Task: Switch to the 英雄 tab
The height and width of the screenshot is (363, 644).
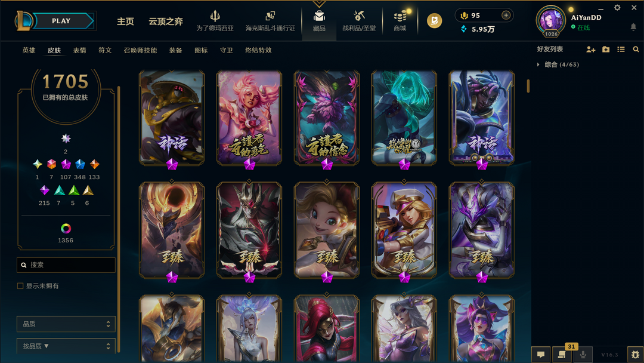Action: (x=29, y=50)
